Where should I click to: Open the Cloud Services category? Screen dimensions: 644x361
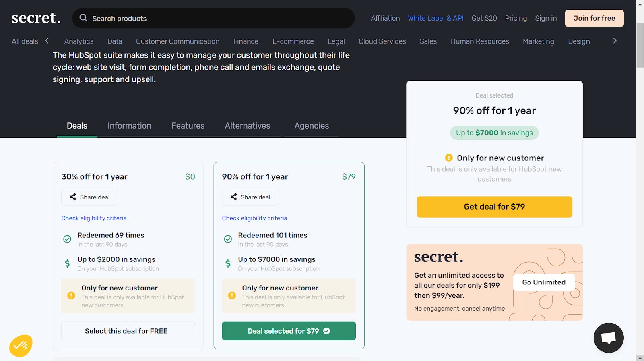click(382, 41)
